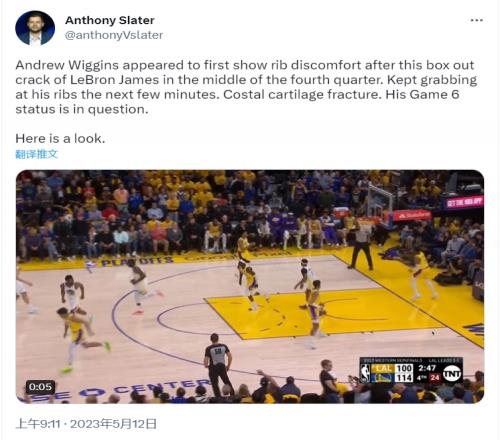Click the red shot clock showing 24
This screenshot has height=440, width=500.
434,377
